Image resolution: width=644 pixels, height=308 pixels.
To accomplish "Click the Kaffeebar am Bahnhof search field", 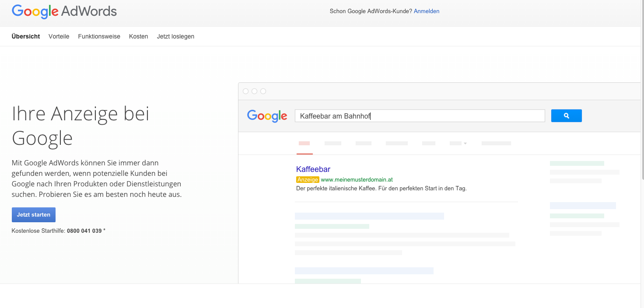I will click(420, 116).
